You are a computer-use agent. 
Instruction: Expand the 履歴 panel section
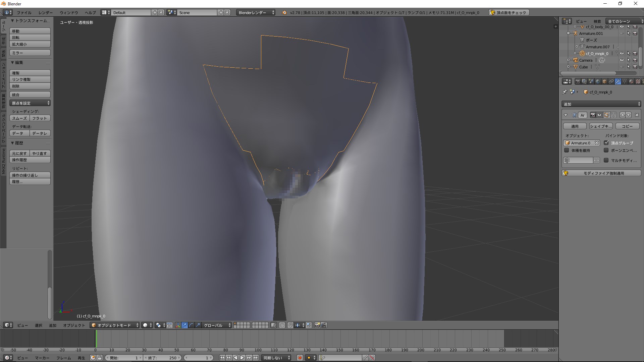point(19,143)
